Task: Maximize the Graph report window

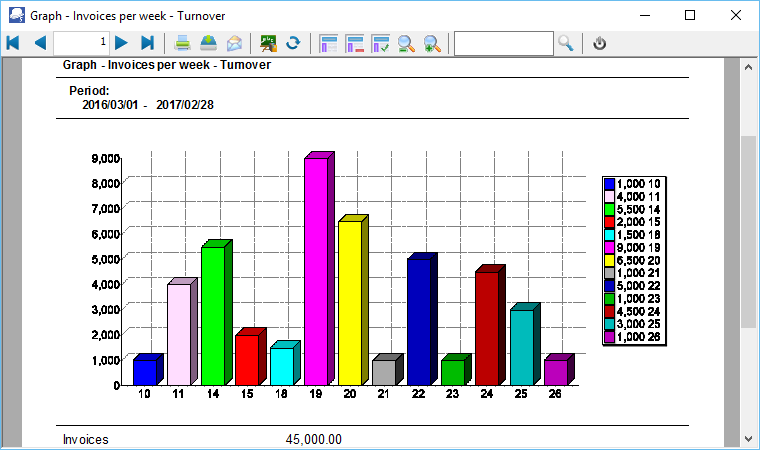Action: [690, 15]
